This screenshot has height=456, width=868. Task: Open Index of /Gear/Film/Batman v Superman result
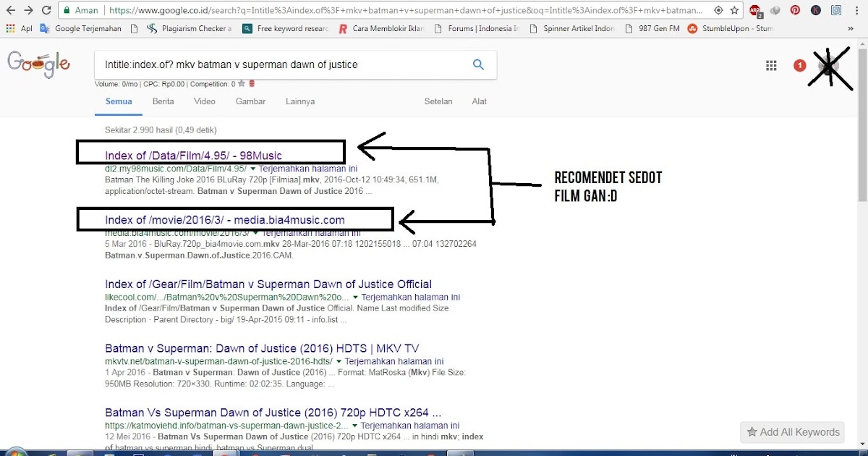pyautogui.click(x=268, y=284)
